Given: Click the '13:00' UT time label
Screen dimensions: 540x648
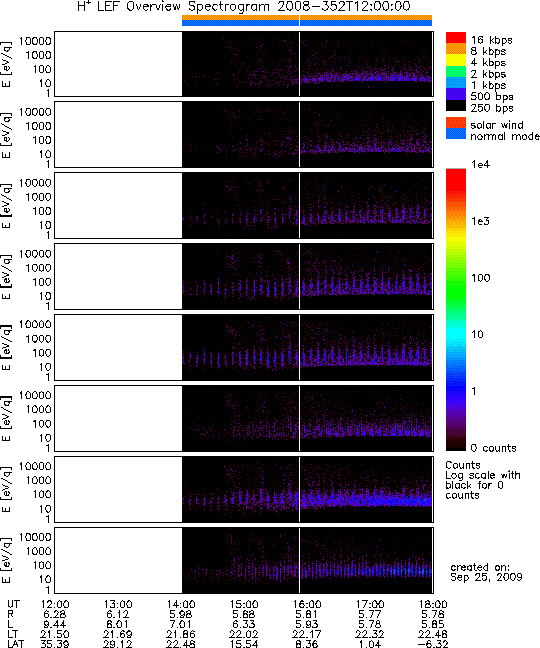Looking at the screenshot, I should (x=118, y=605).
